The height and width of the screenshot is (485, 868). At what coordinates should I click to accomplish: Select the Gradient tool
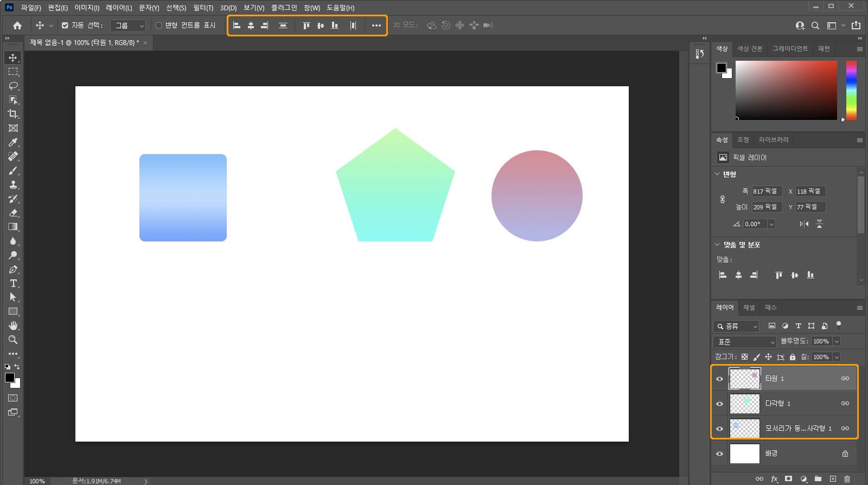(13, 227)
